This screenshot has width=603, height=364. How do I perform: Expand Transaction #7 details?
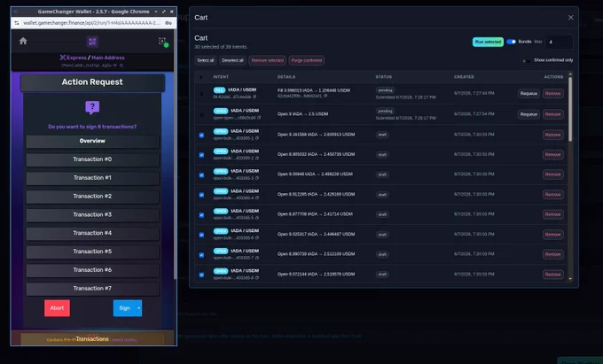coord(92,289)
